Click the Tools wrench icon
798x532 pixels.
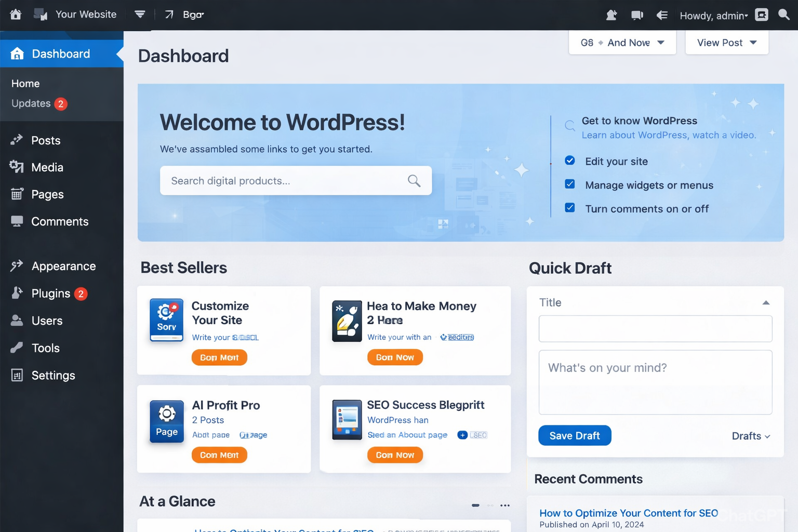pos(17,348)
